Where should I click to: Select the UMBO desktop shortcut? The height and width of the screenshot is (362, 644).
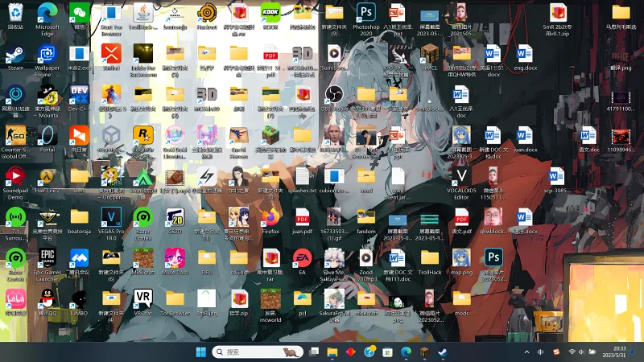[79, 303]
